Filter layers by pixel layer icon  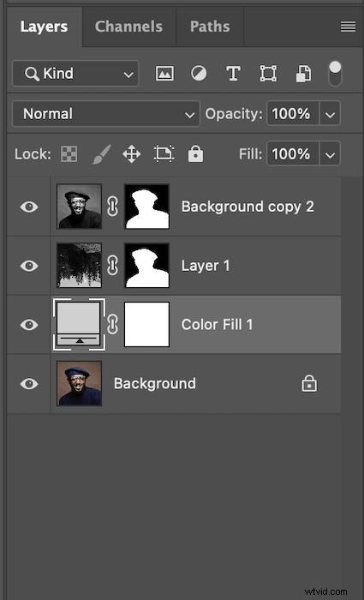(164, 73)
